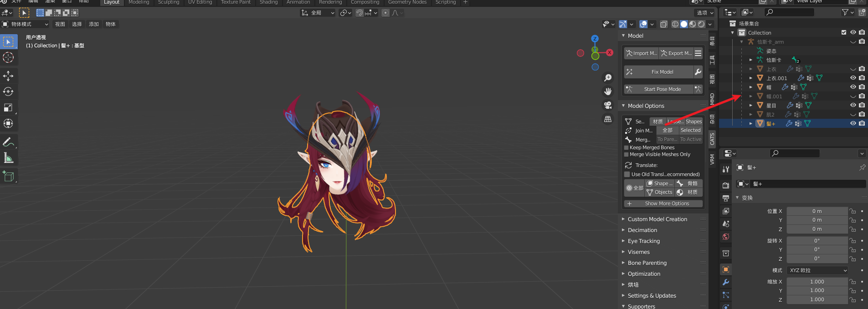Click the blue Z axis gizmo ball

(x=595, y=39)
